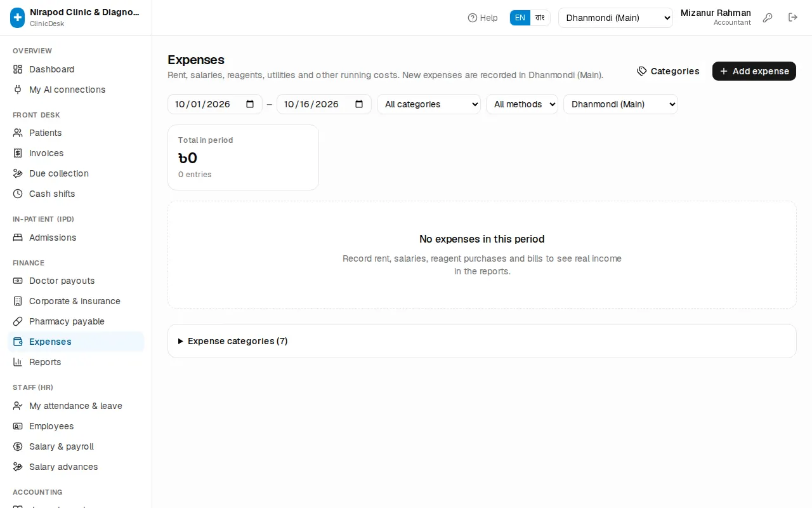
Task: Open the Reports page
Action: 76,362
